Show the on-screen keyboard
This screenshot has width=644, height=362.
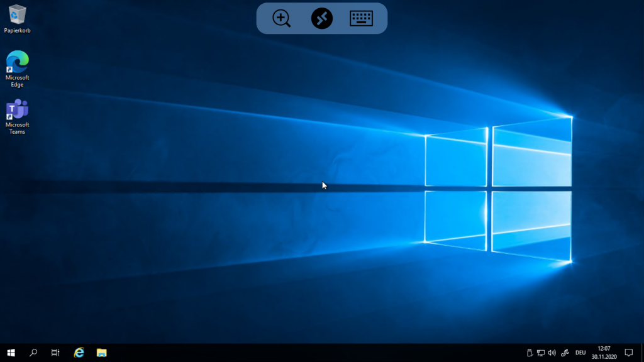click(361, 18)
